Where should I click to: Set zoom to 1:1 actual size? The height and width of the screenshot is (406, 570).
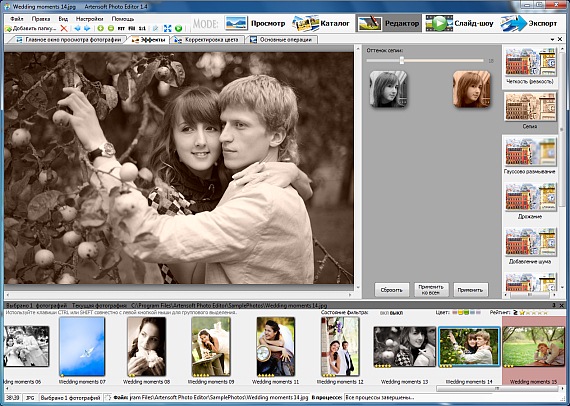142,28
